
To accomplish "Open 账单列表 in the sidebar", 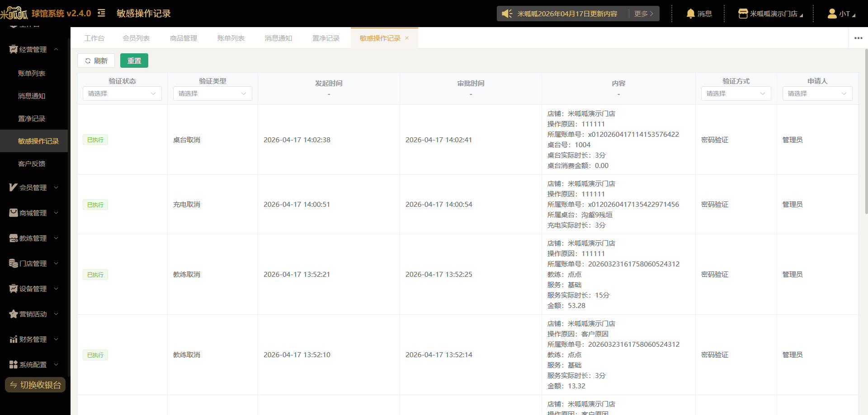I will click(x=34, y=73).
